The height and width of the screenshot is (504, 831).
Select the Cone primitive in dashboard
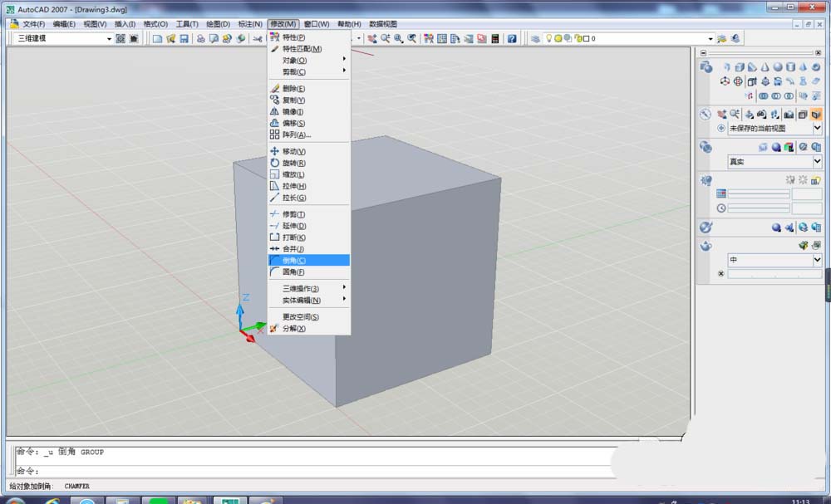tap(765, 67)
